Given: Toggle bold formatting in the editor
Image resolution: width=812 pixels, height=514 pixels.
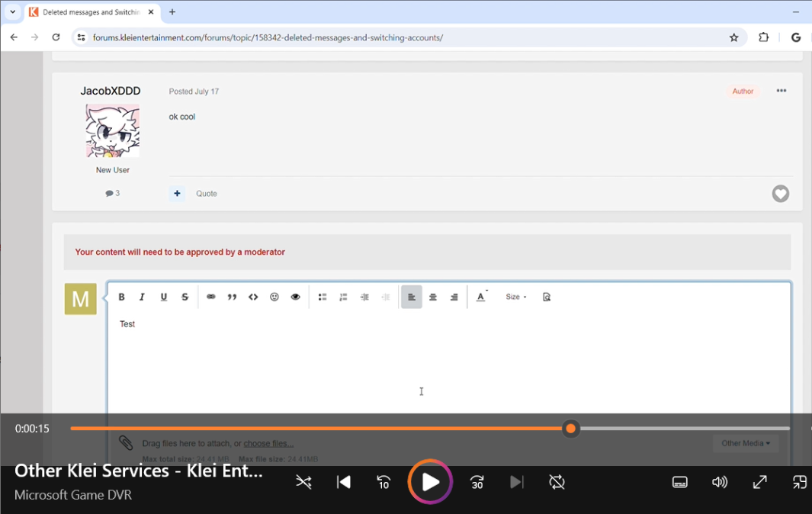Looking at the screenshot, I should click(121, 297).
